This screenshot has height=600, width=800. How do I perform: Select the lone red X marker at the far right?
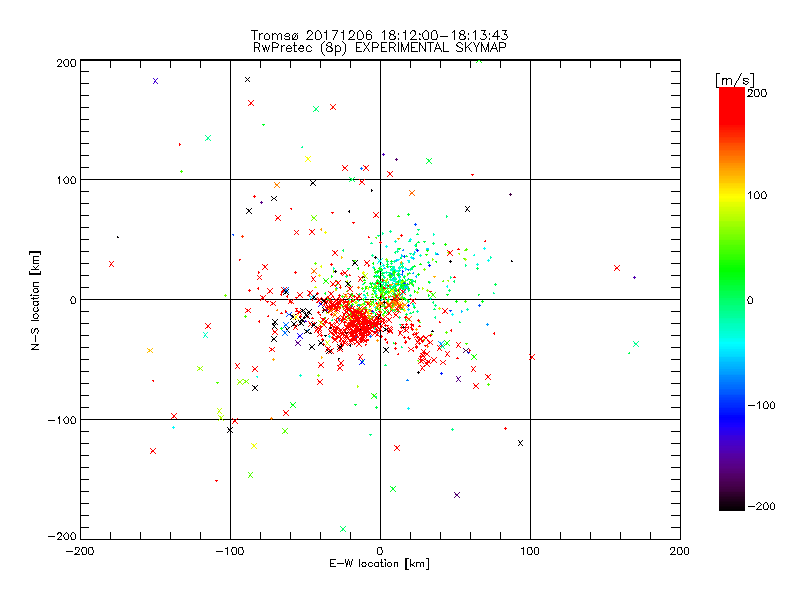pos(617,268)
